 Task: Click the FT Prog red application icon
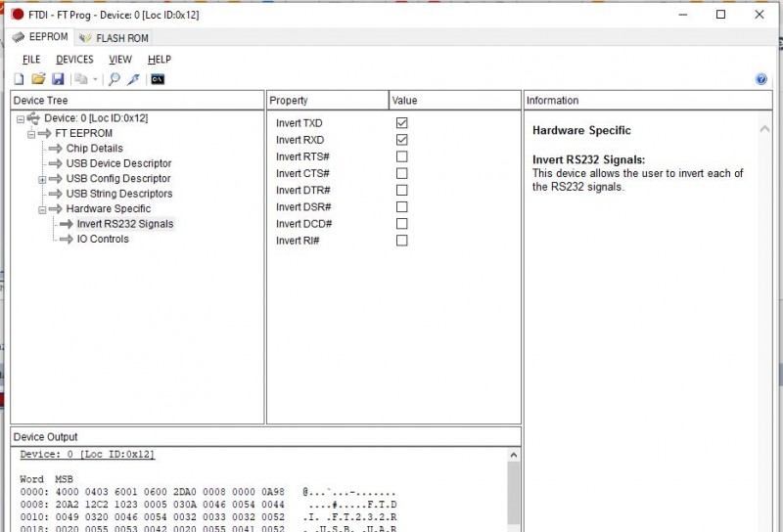click(x=18, y=15)
